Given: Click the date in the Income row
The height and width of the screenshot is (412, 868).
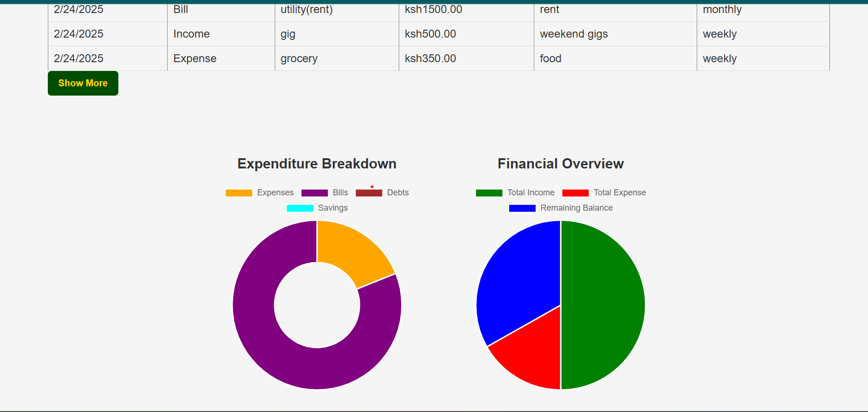Looking at the screenshot, I should (x=108, y=34).
